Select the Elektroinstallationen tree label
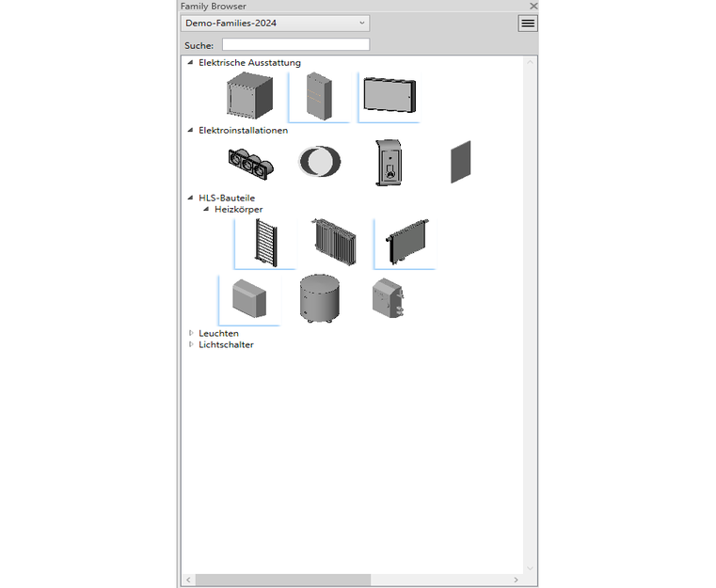 [244, 130]
